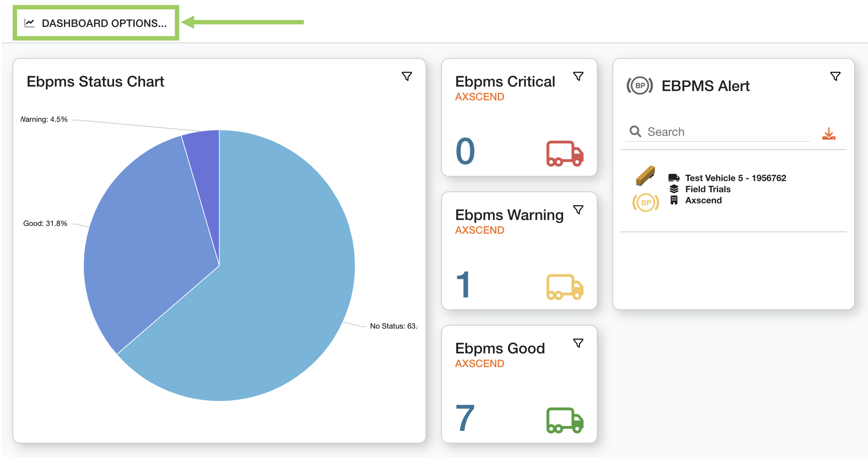Click the trailer icon next to Test Vehicle 5

645,177
